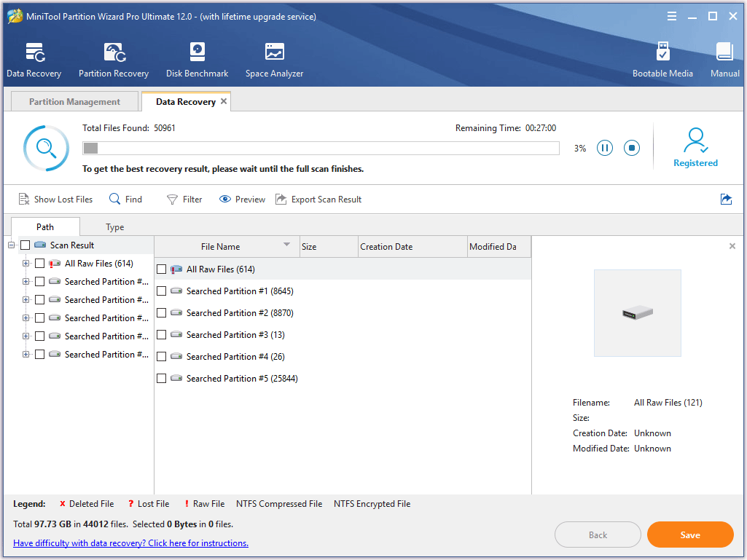
Task: Click the NTFS Compressed File legend entry
Action: click(279, 504)
